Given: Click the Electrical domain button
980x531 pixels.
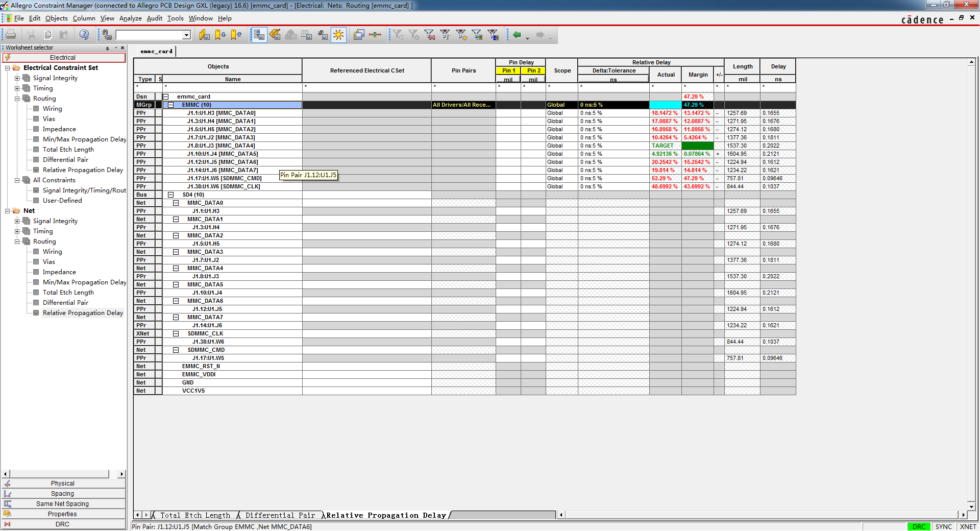Looking at the screenshot, I should [63, 58].
